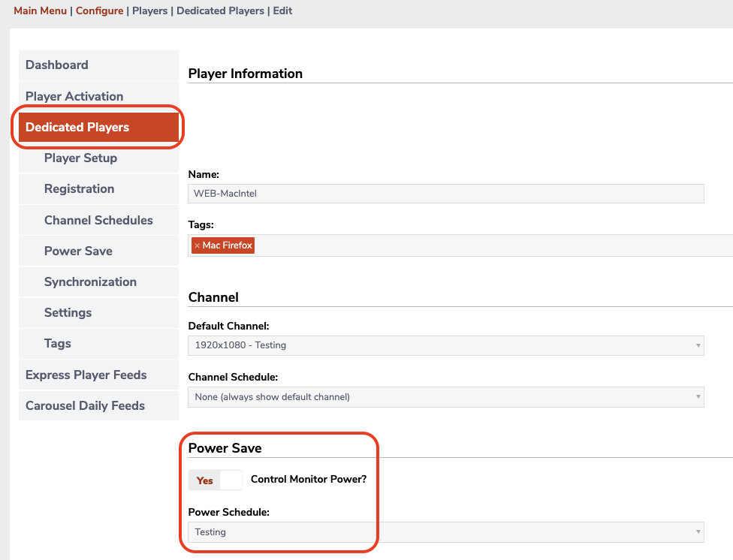Click the Mac Firefox tag label

[228, 245]
